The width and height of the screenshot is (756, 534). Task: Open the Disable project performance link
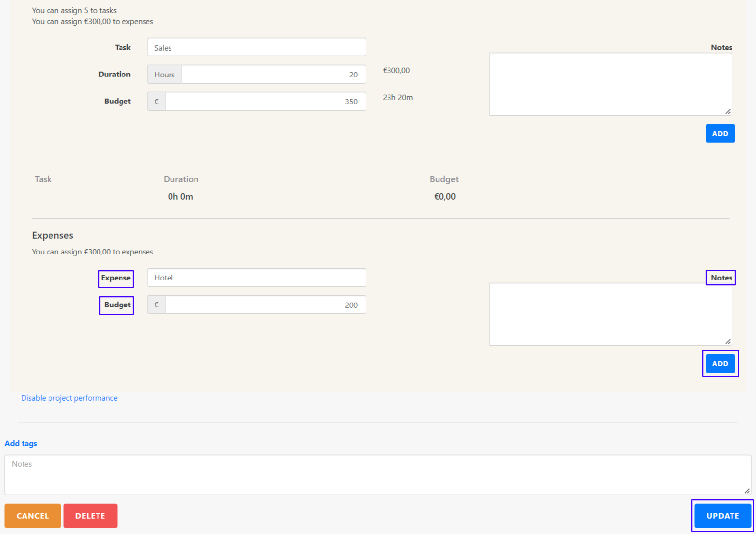click(69, 398)
